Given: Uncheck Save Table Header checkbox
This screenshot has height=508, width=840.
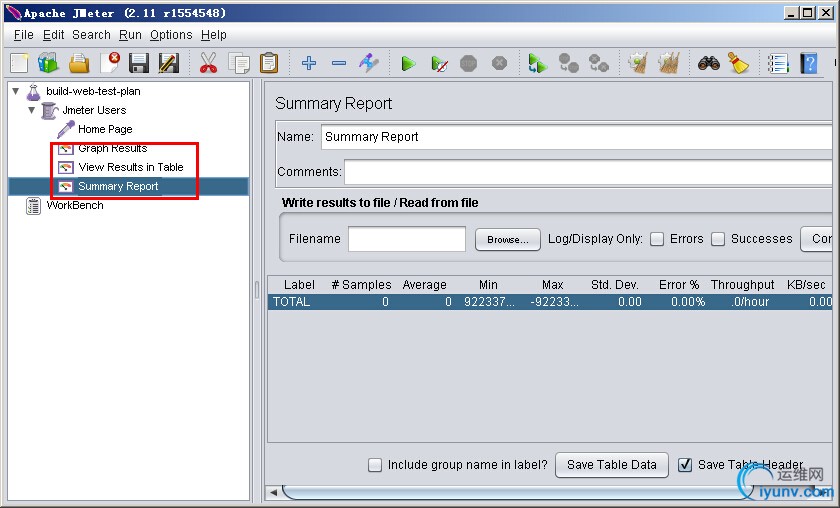Looking at the screenshot, I should (685, 465).
